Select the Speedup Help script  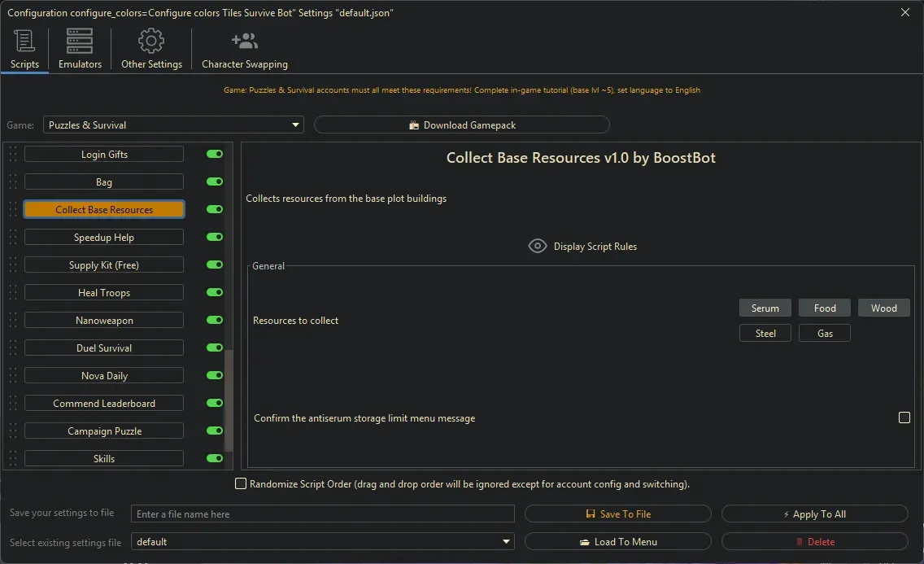(x=103, y=237)
